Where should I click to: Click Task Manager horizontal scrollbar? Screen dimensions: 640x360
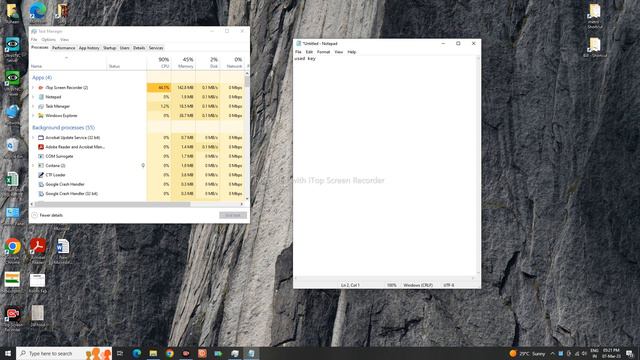[138, 204]
